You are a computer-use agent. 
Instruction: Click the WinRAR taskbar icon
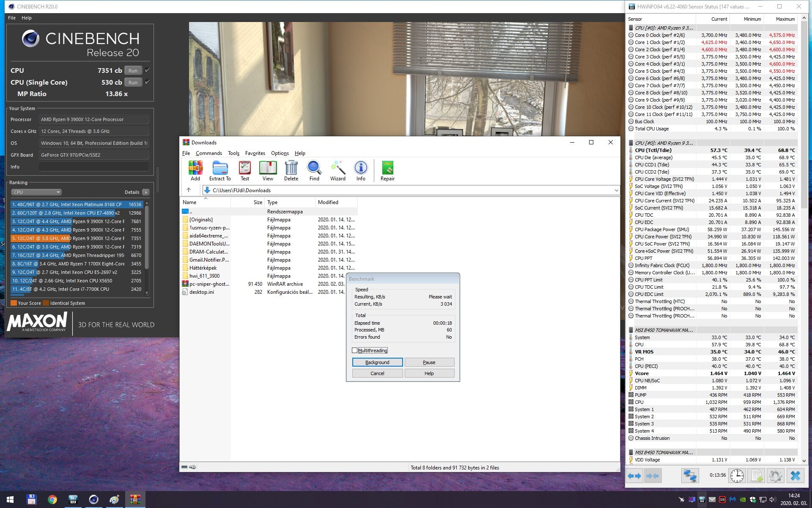pos(135,500)
